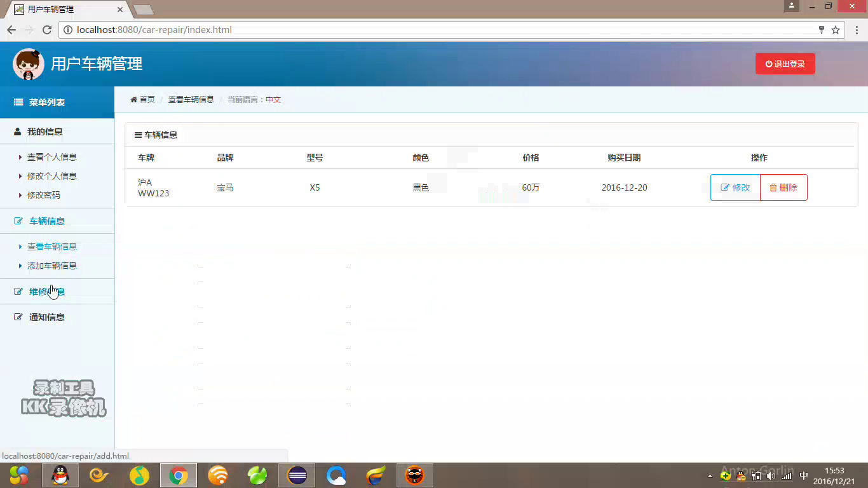
Task: Click the 品牌 column header
Action: [225, 158]
